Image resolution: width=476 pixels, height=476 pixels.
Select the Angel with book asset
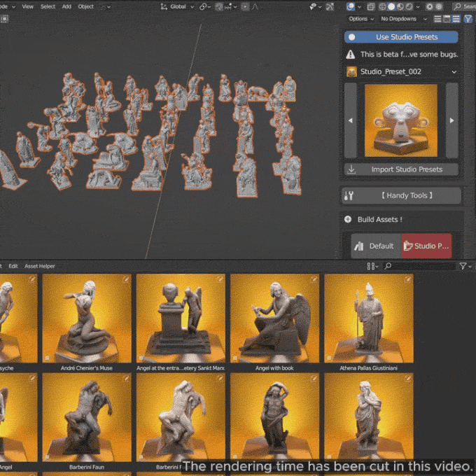point(274,318)
